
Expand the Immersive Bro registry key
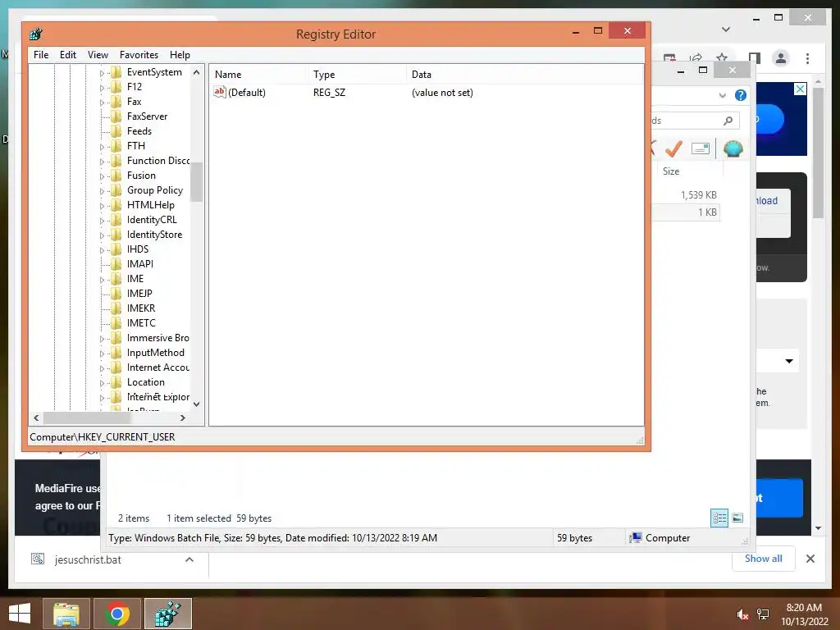click(102, 339)
